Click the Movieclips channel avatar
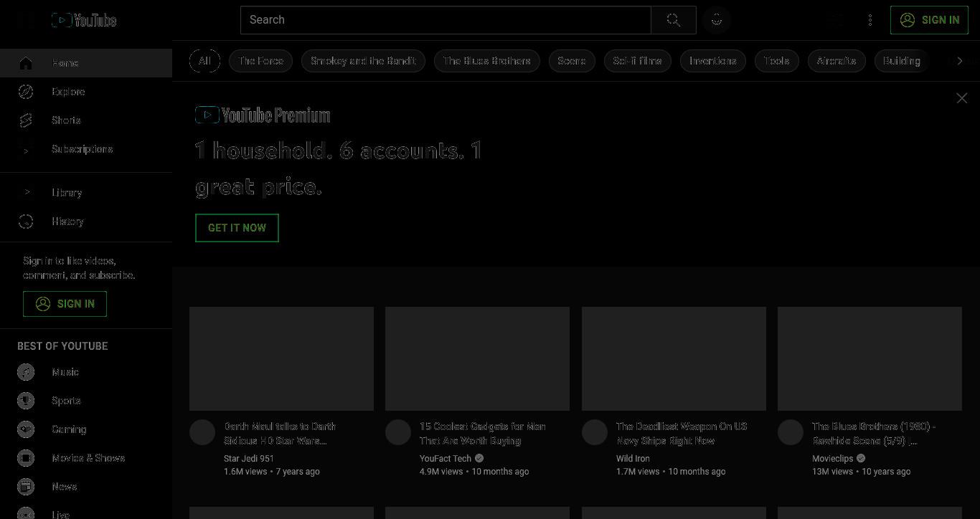The width and height of the screenshot is (980, 519). [791, 432]
